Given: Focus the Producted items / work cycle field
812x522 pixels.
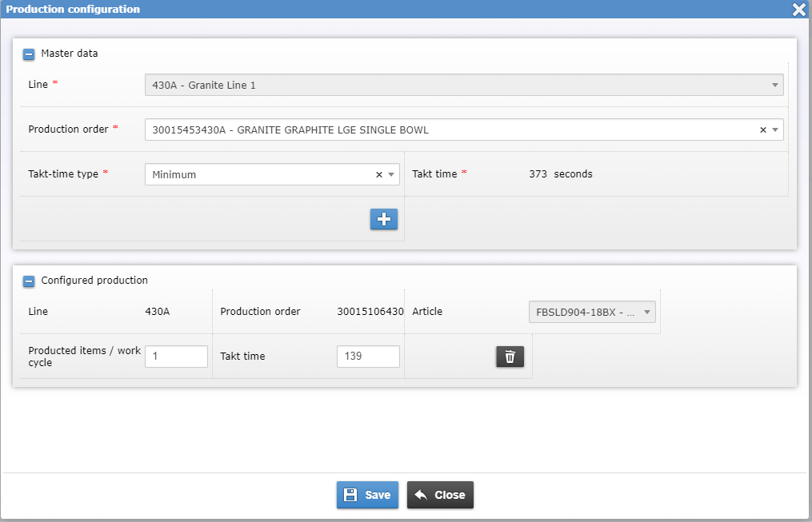Looking at the screenshot, I should pos(176,357).
